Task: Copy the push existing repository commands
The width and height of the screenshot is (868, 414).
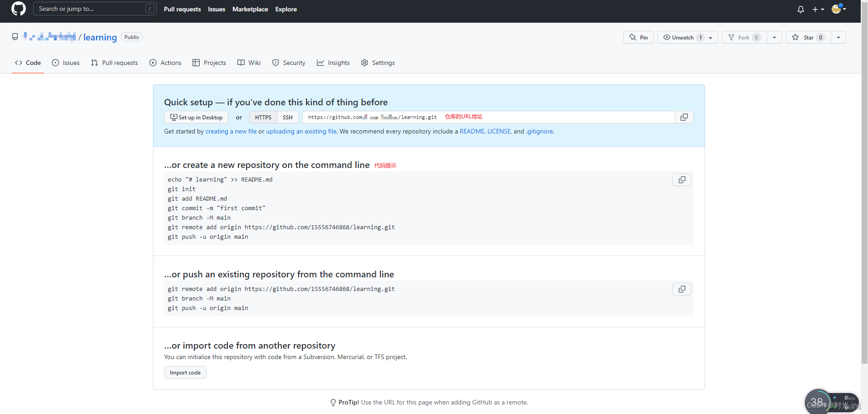Action: point(682,289)
